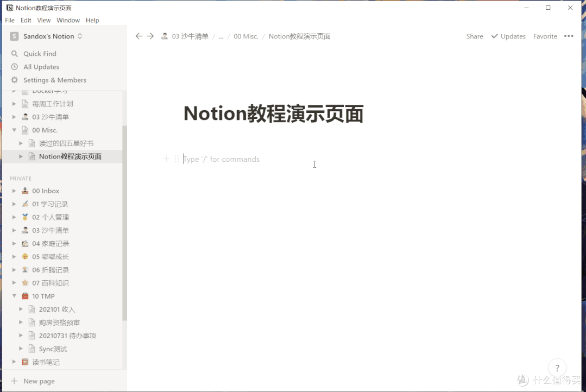Open All Updates notifications

coord(41,67)
